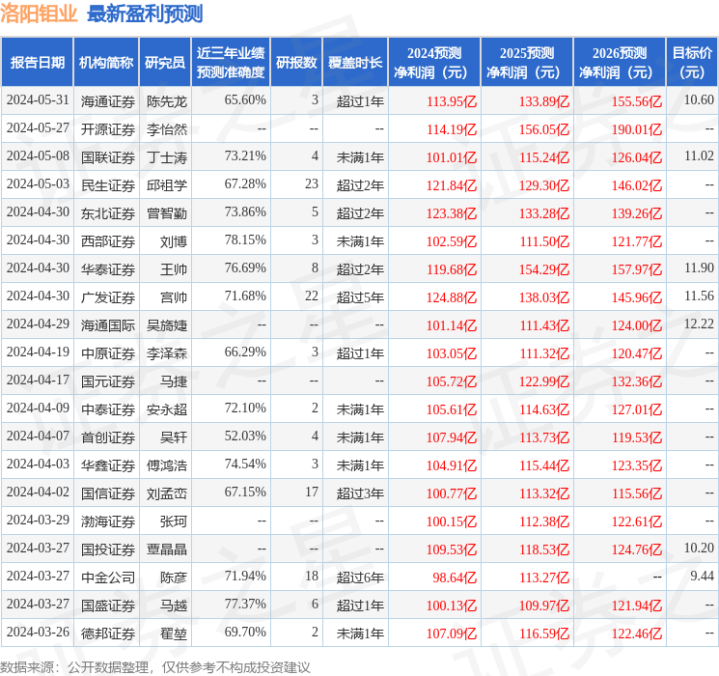
Task: Click target price 12.22
Action: pos(699,323)
